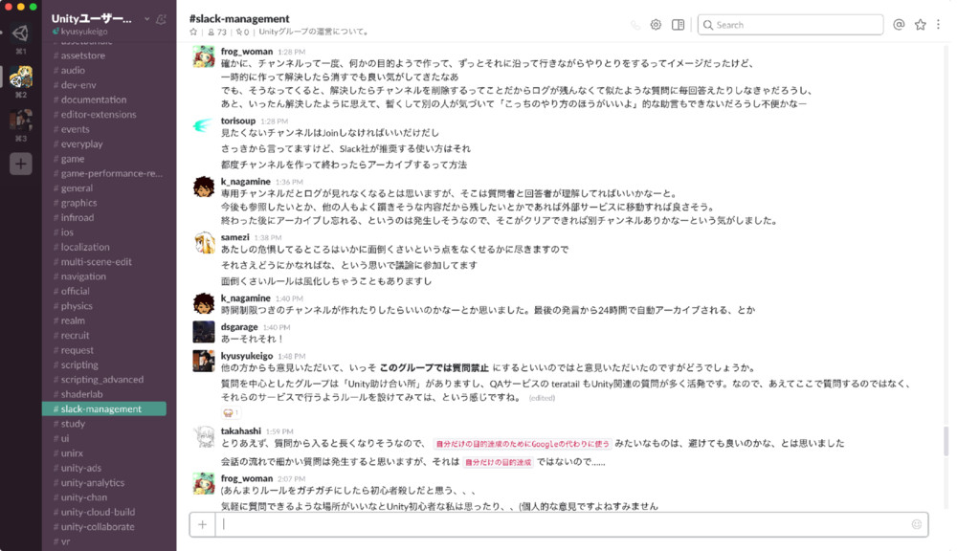
Task: Open mentions and reactions @ icon
Action: (899, 24)
